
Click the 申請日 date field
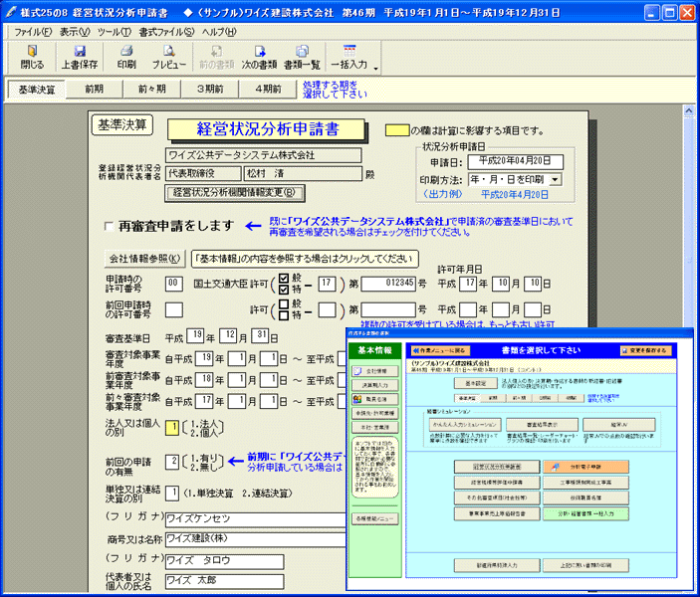pos(515,161)
